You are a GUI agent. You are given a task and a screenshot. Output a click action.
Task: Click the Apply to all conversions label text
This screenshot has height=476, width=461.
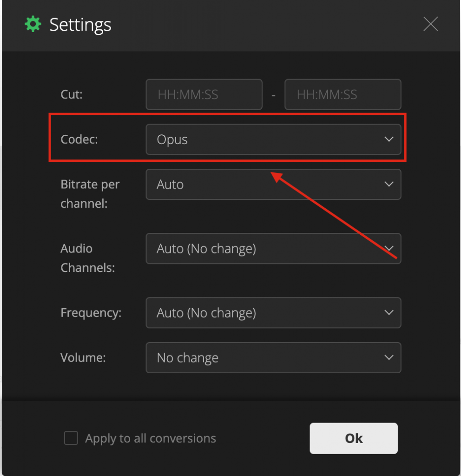[151, 438]
